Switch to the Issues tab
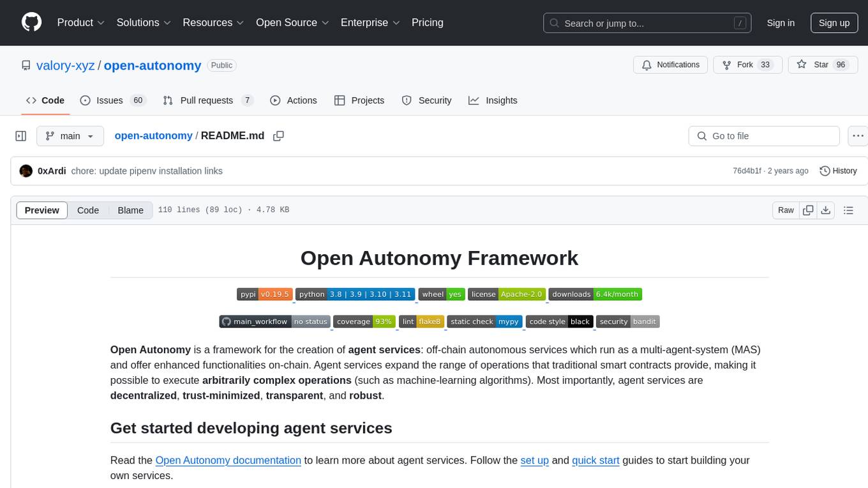Viewport: 868px width, 488px height. (113, 100)
